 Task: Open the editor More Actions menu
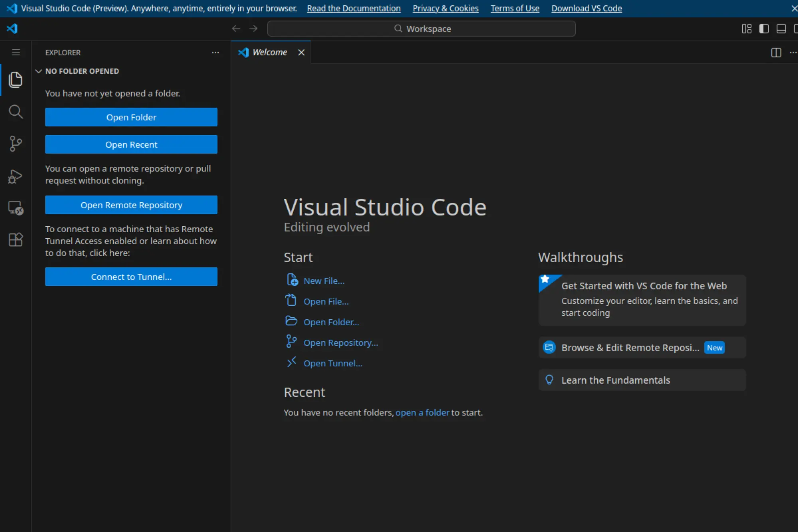(793, 52)
